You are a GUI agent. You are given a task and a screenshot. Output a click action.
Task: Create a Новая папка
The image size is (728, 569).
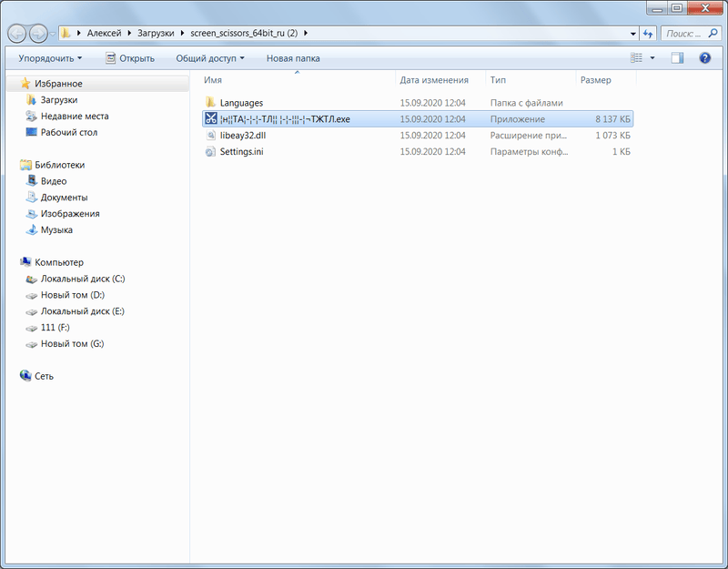[x=293, y=58]
